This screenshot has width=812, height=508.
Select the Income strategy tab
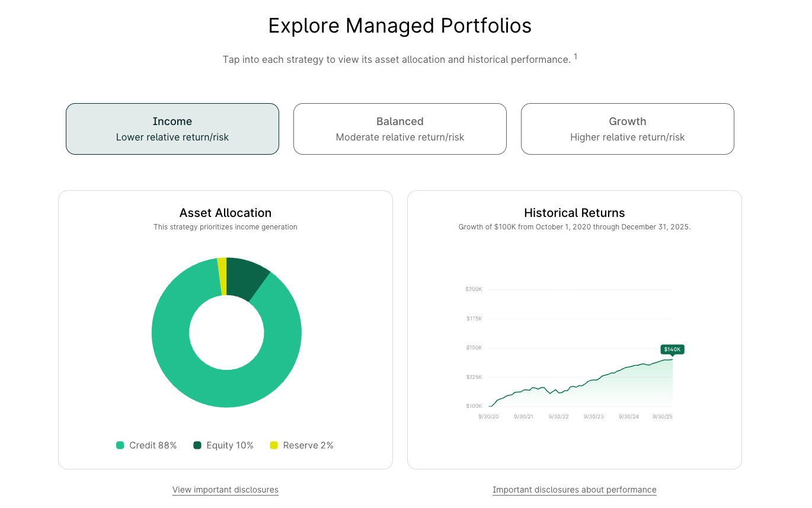coord(172,129)
